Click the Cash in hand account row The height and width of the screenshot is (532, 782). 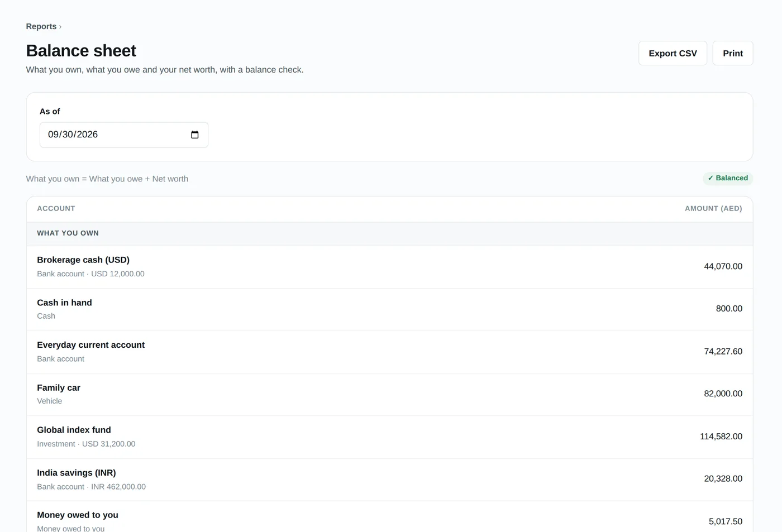(x=389, y=309)
